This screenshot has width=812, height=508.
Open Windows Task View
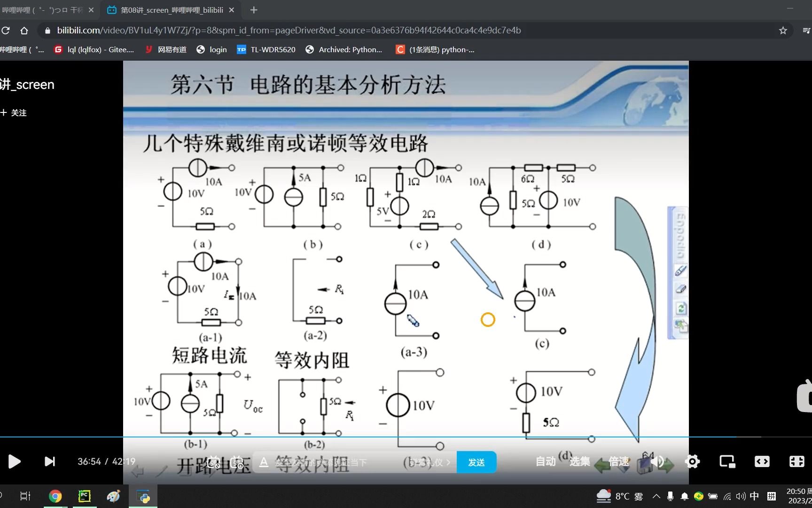[x=25, y=496]
